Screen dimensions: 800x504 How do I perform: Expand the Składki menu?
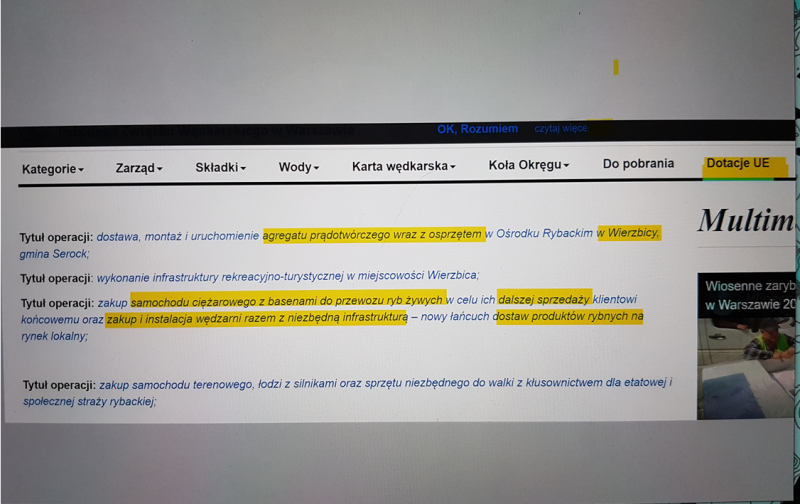tap(220, 168)
